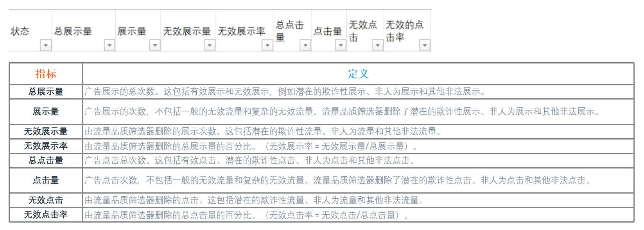The width and height of the screenshot is (644, 230).
Task: Click definition starting 广告点击次数，不包括
Action: click(x=338, y=180)
